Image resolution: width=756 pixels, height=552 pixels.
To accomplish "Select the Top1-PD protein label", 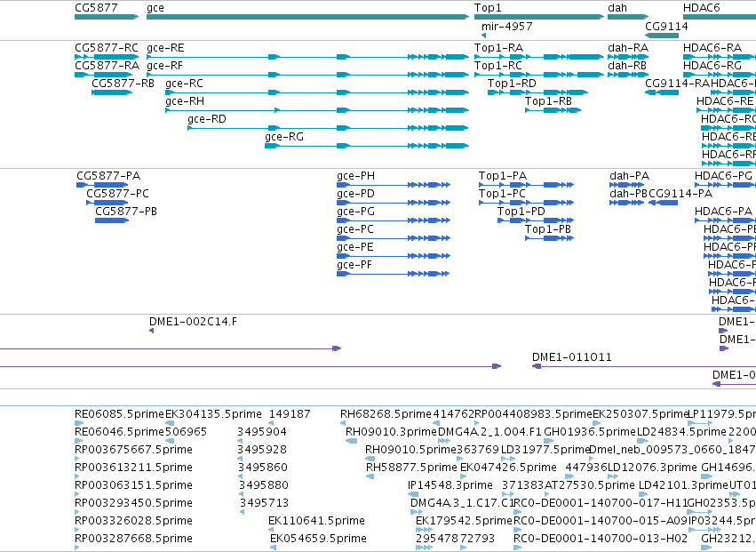I will point(521,212).
